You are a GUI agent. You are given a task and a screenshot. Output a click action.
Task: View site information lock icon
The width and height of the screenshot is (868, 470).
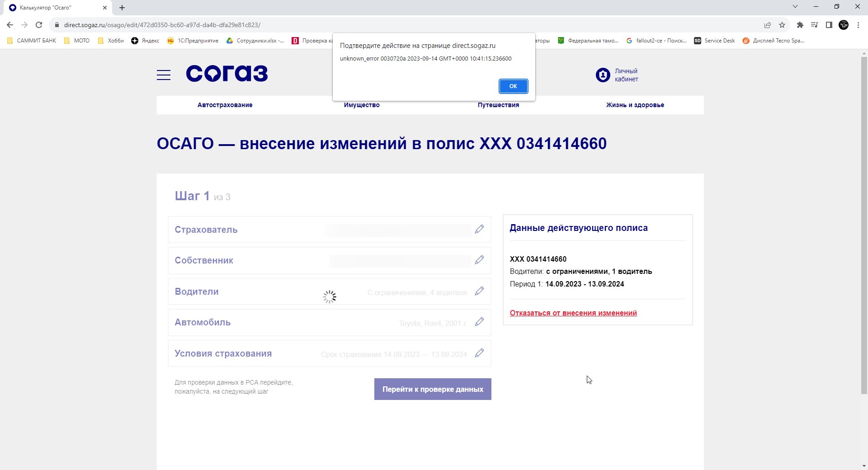tap(57, 25)
